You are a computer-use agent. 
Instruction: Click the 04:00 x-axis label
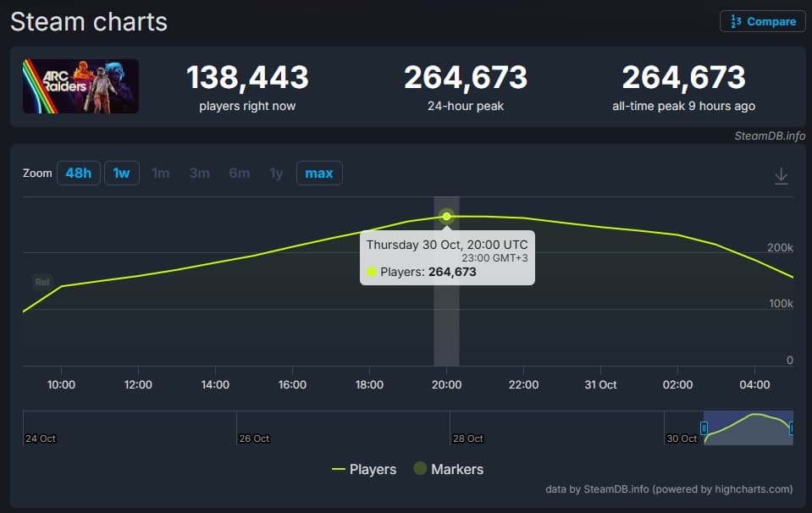tap(754, 384)
